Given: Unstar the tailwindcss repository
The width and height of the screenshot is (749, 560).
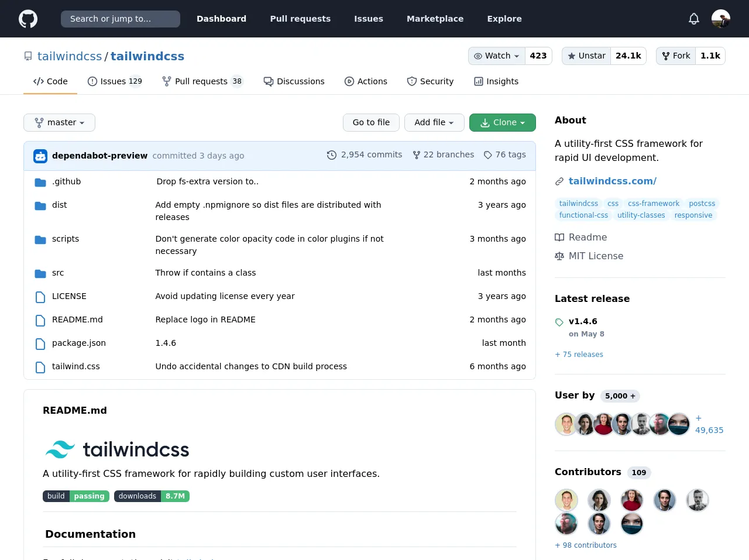Looking at the screenshot, I should (586, 56).
